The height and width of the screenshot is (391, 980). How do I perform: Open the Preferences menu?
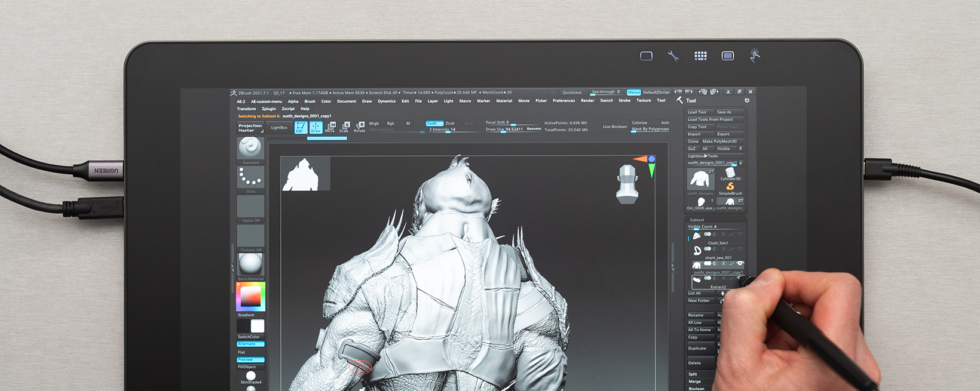563,101
